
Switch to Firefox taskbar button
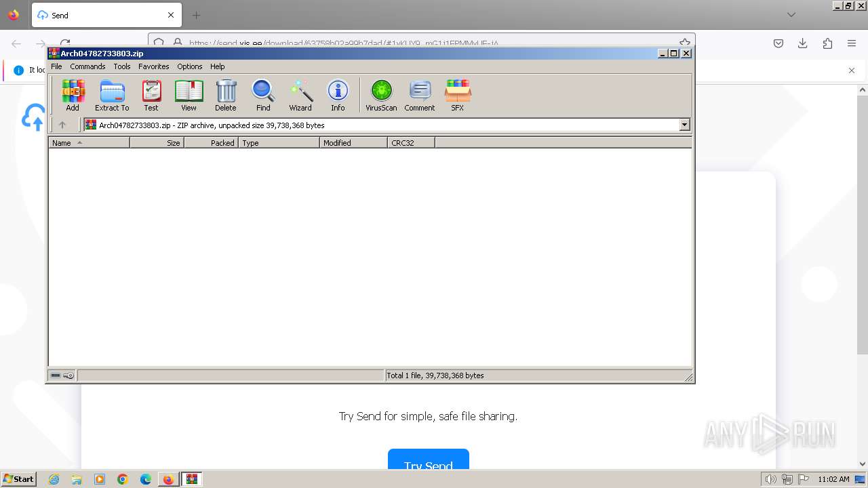point(168,479)
